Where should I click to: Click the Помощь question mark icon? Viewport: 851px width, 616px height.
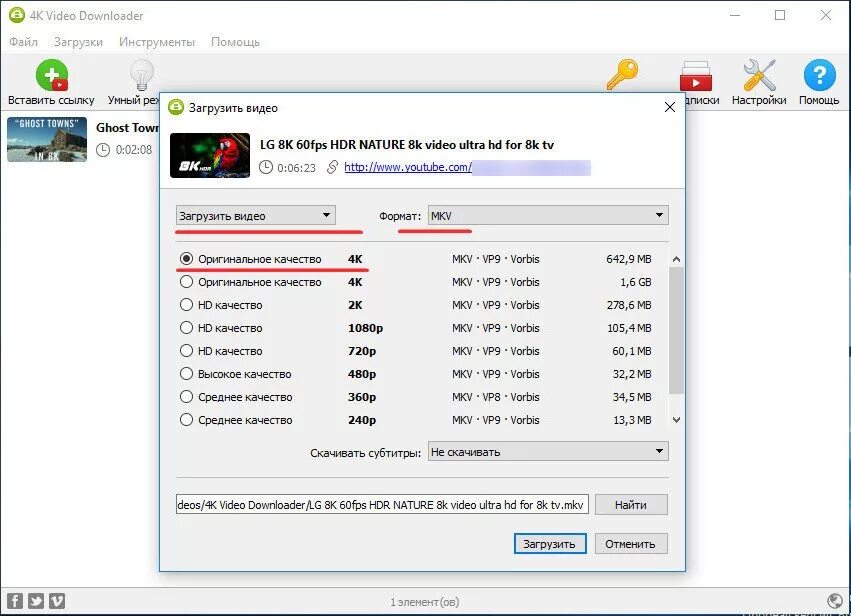[819, 75]
